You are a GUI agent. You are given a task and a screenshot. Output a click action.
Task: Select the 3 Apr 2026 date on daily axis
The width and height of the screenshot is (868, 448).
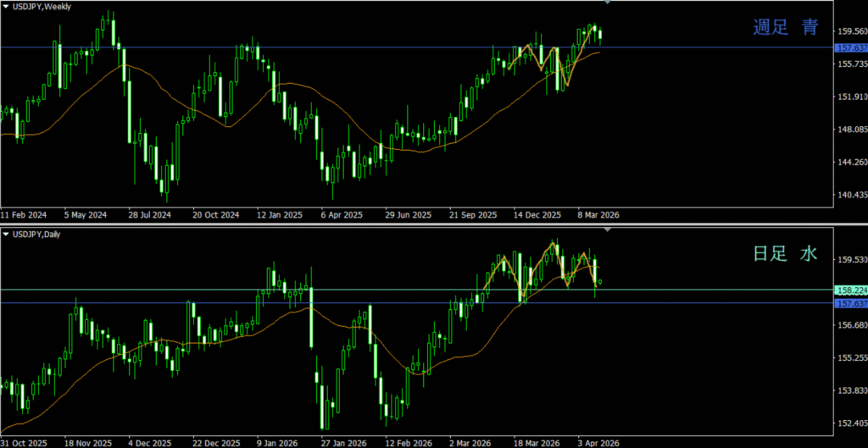point(598,442)
